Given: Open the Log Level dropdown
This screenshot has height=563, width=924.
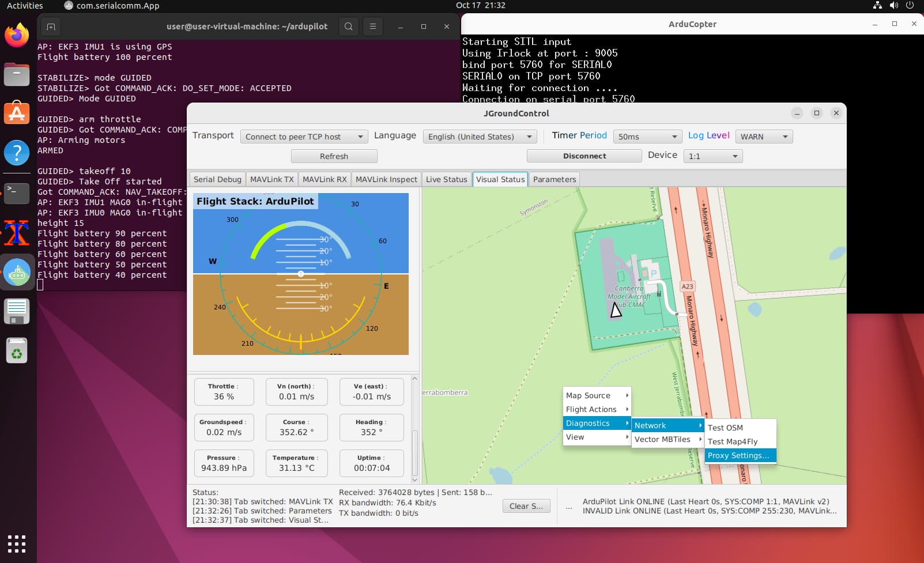Looking at the screenshot, I should click(x=764, y=137).
